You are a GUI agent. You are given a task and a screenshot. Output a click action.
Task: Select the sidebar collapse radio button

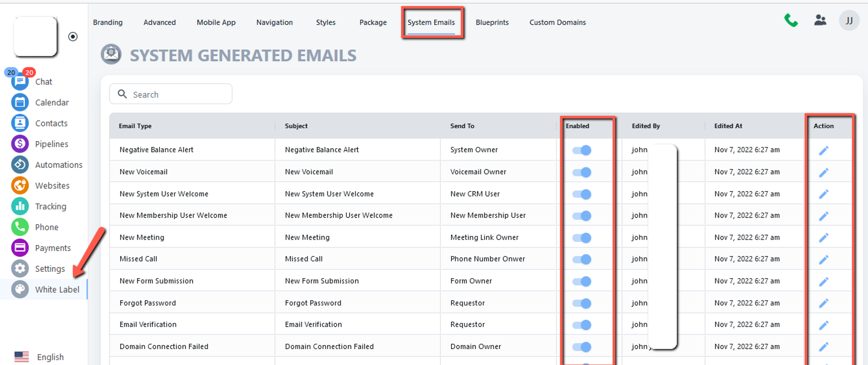pyautogui.click(x=73, y=36)
